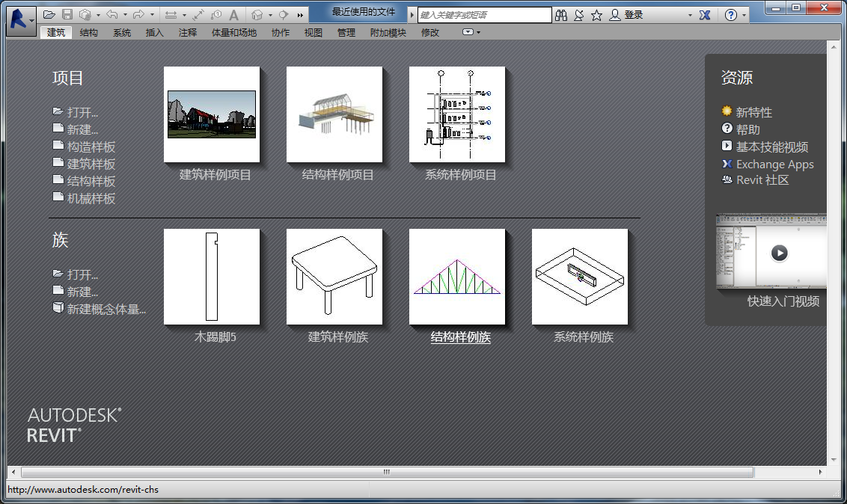
Task: Select the Aligned Dimension tool icon
Action: 198,14
